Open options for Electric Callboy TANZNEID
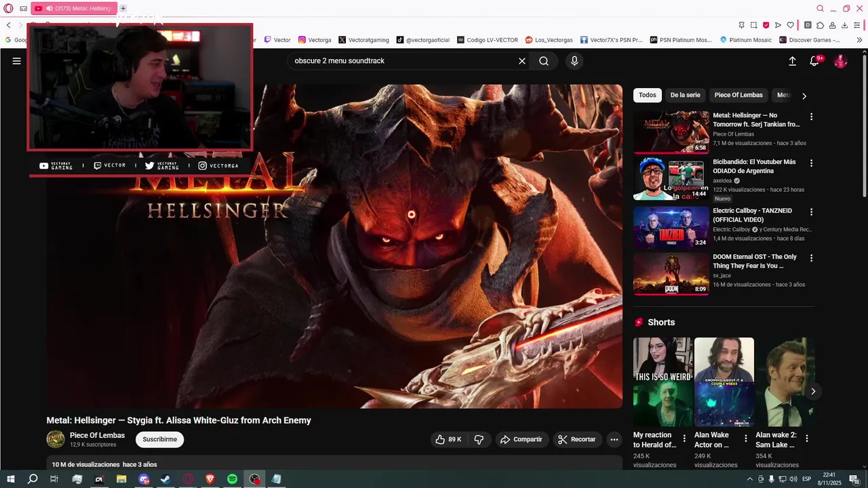The width and height of the screenshot is (868, 488). click(811, 211)
